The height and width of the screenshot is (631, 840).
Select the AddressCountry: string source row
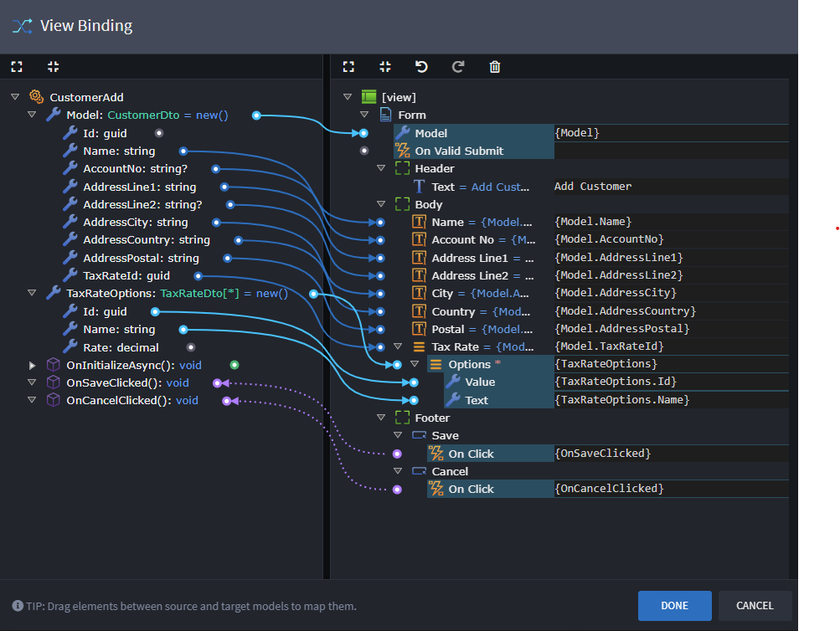(137, 240)
